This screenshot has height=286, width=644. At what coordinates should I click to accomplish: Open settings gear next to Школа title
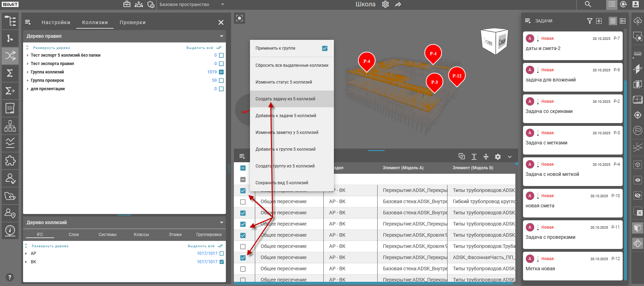click(385, 5)
